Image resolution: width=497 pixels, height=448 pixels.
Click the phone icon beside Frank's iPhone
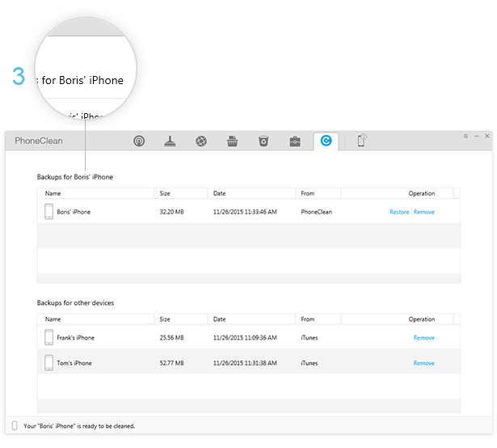[x=48, y=337]
